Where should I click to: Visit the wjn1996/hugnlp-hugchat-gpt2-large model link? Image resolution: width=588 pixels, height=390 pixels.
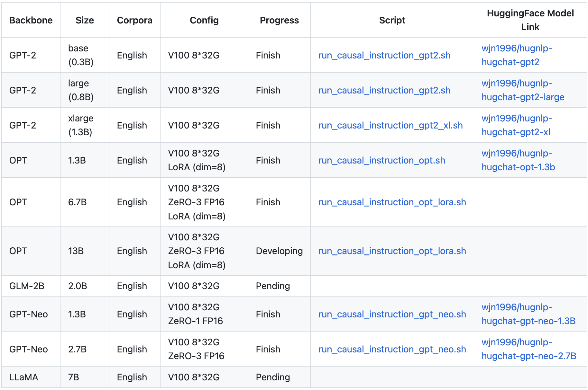pyautogui.click(x=523, y=90)
